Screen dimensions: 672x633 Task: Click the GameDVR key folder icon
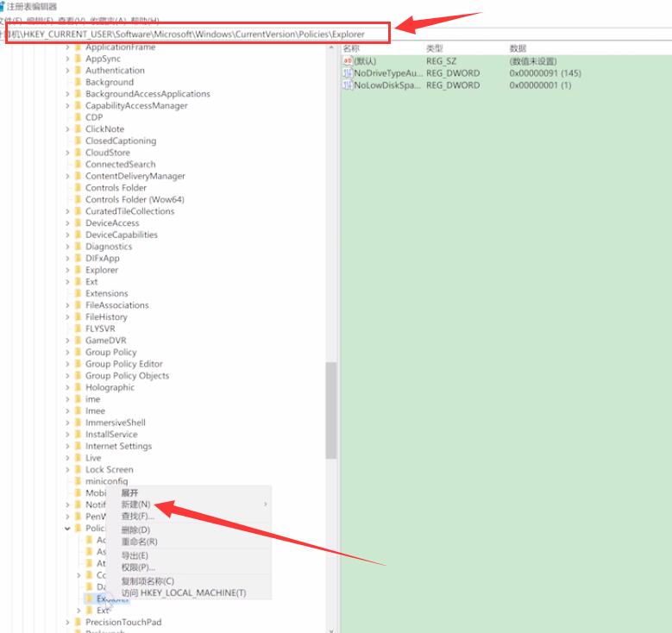tap(78, 341)
